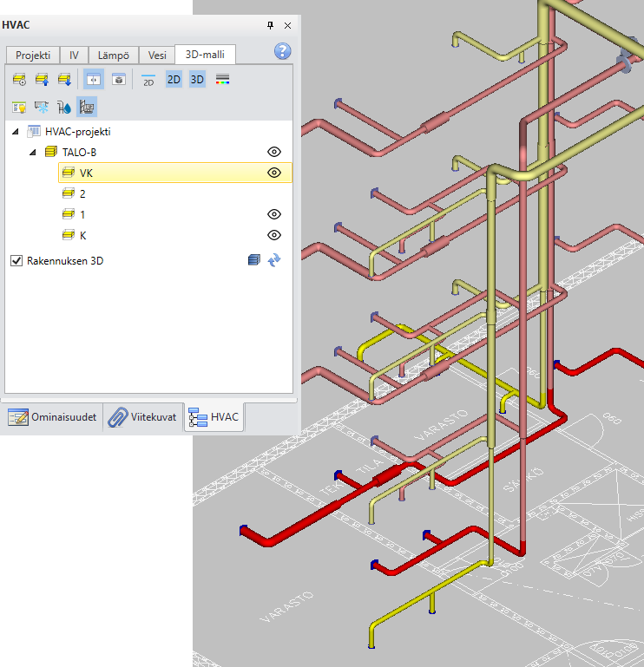Toggle the blue 3D view button
Image resolution: width=644 pixels, height=667 pixels.
197,80
